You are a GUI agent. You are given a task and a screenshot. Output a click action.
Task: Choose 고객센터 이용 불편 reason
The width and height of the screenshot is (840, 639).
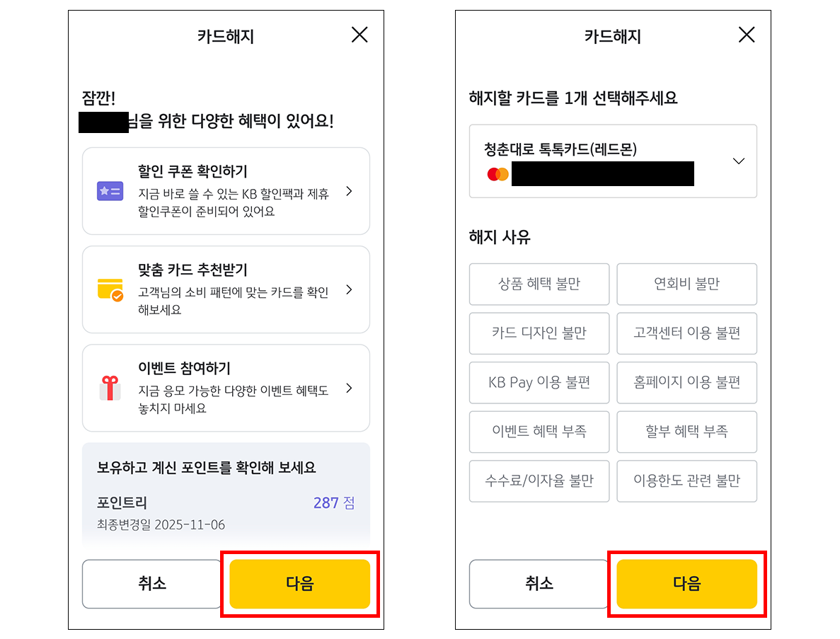coord(686,333)
